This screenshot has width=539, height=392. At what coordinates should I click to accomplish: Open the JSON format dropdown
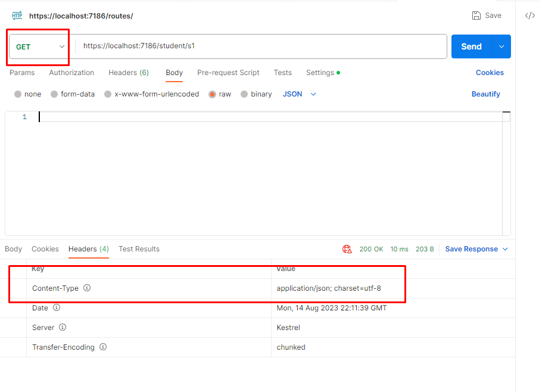pos(299,94)
